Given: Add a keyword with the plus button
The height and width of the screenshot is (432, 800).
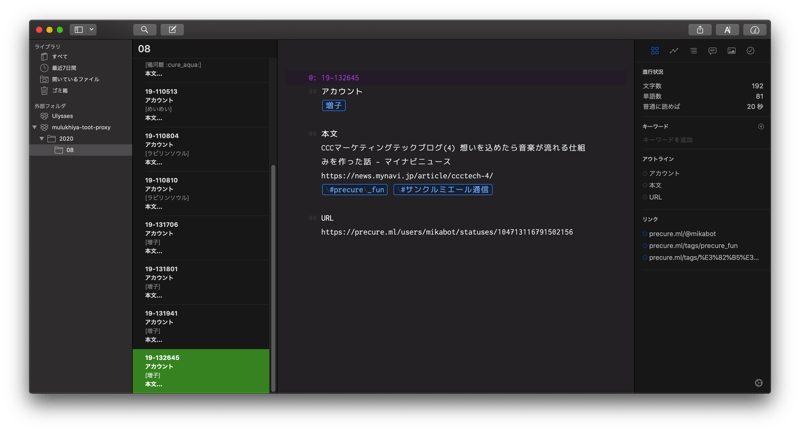Looking at the screenshot, I should click(761, 127).
